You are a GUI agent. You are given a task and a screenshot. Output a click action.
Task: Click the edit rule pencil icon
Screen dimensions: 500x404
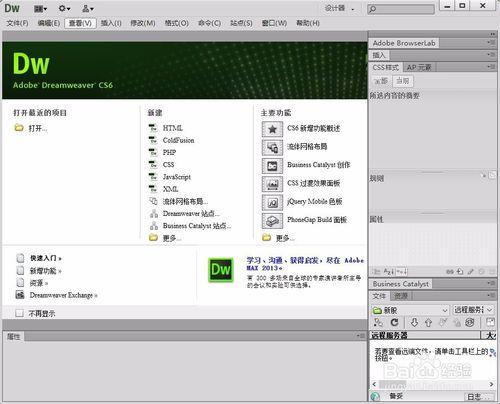[x=471, y=272]
